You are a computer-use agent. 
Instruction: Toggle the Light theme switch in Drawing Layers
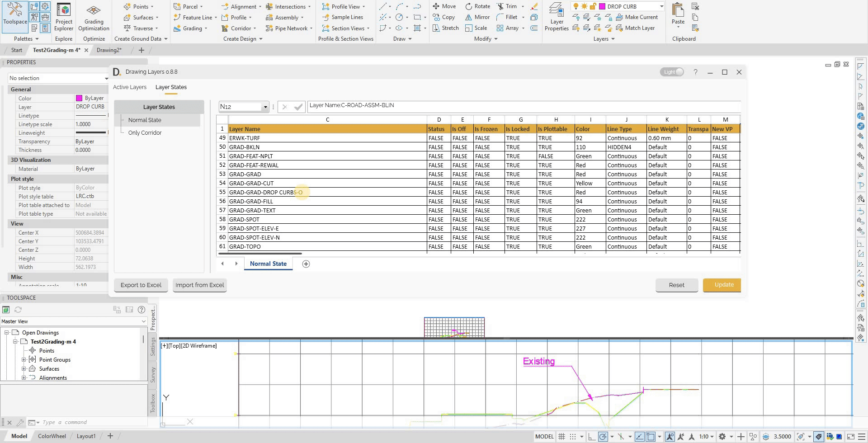tap(672, 71)
